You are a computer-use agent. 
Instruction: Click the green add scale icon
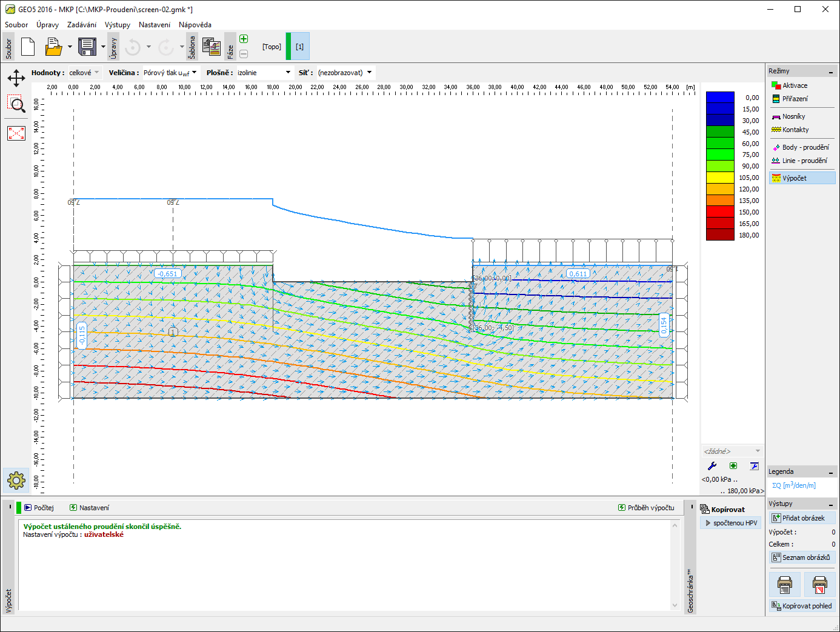[733, 466]
